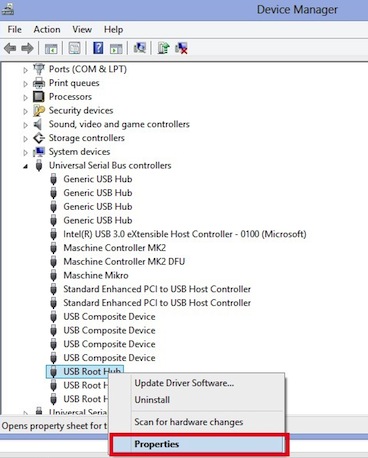The height and width of the screenshot is (458, 368).
Task: Expand the Storage controllers node
Action: 25,139
